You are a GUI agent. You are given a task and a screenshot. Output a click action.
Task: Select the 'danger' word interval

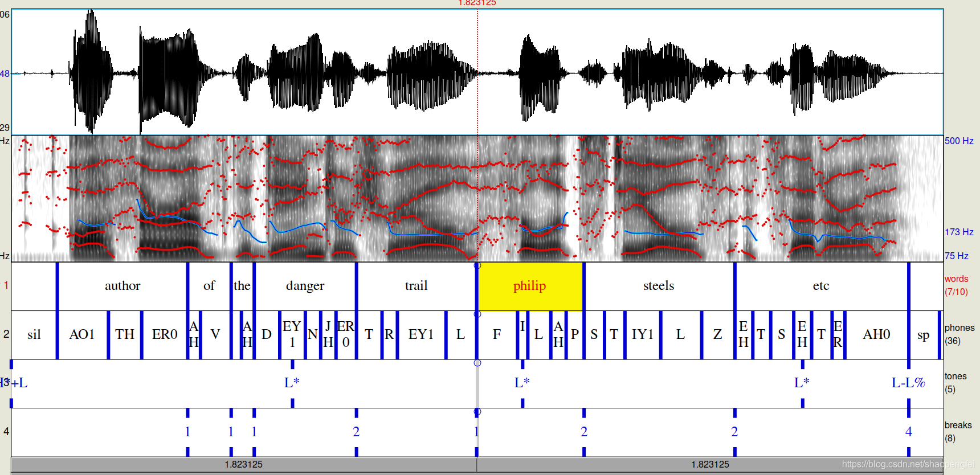pyautogui.click(x=305, y=286)
